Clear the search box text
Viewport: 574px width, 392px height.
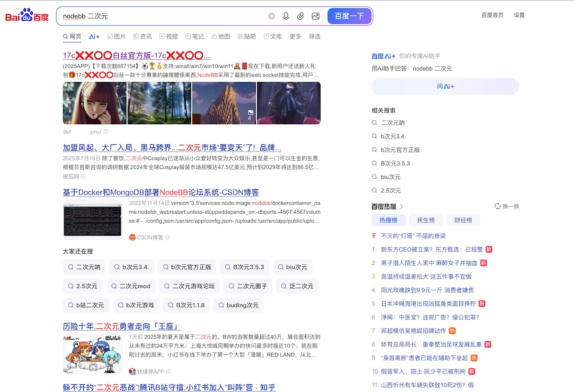(x=272, y=16)
